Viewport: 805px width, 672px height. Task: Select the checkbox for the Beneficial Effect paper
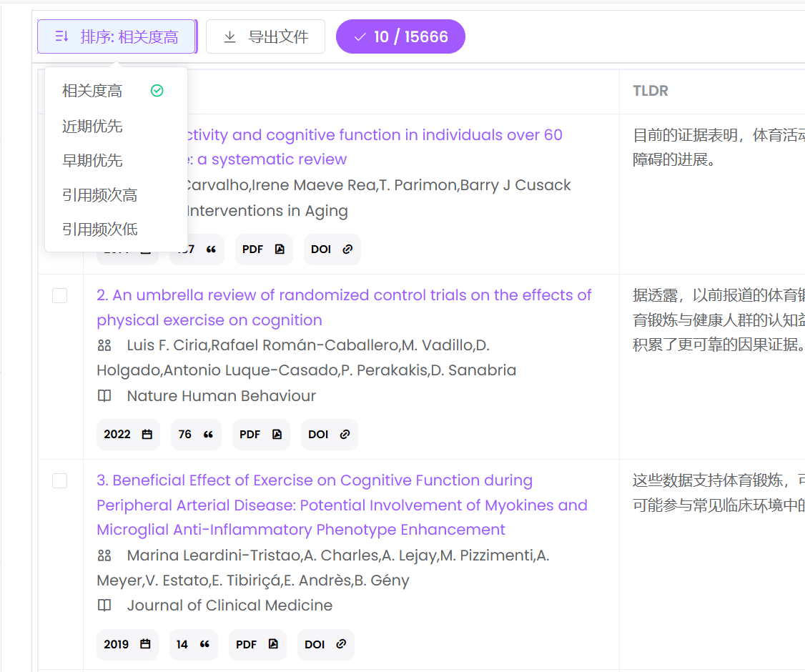click(60, 481)
